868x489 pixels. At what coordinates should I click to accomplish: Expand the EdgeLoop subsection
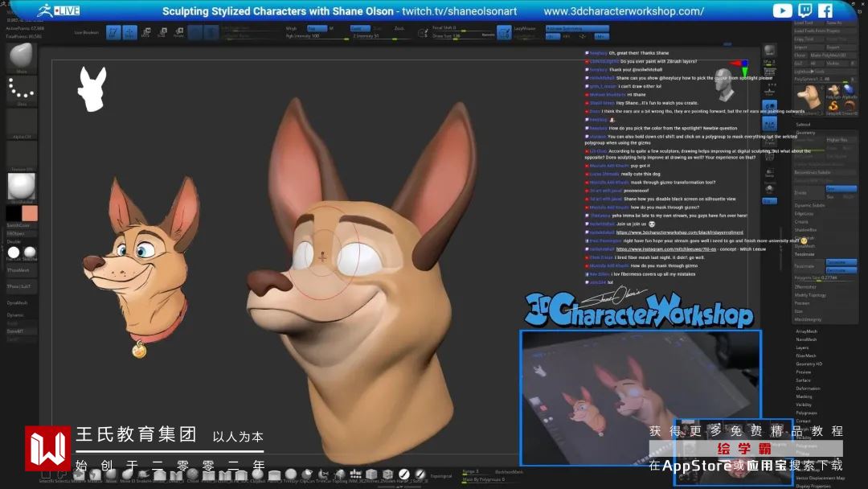804,214
